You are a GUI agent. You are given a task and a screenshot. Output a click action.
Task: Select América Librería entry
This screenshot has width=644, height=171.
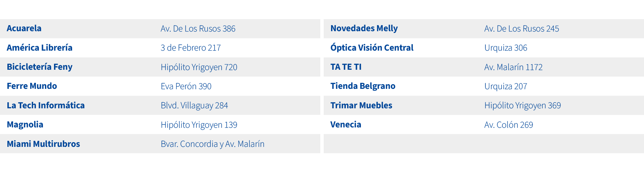(40, 48)
